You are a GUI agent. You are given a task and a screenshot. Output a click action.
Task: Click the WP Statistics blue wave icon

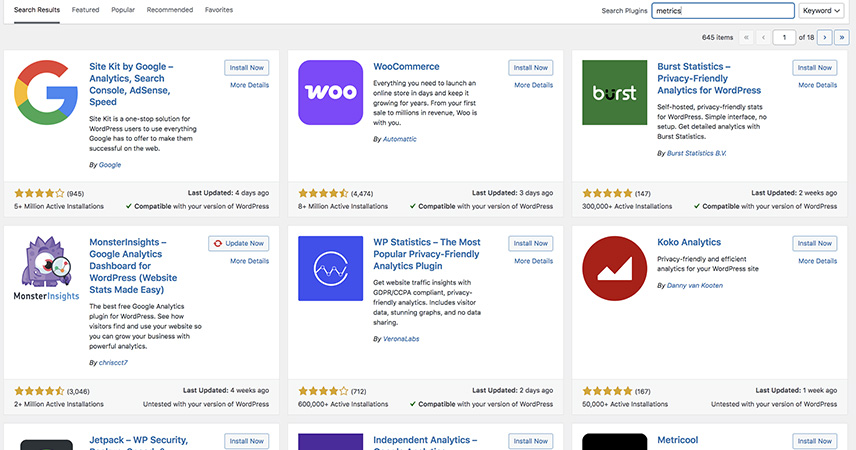click(x=331, y=268)
